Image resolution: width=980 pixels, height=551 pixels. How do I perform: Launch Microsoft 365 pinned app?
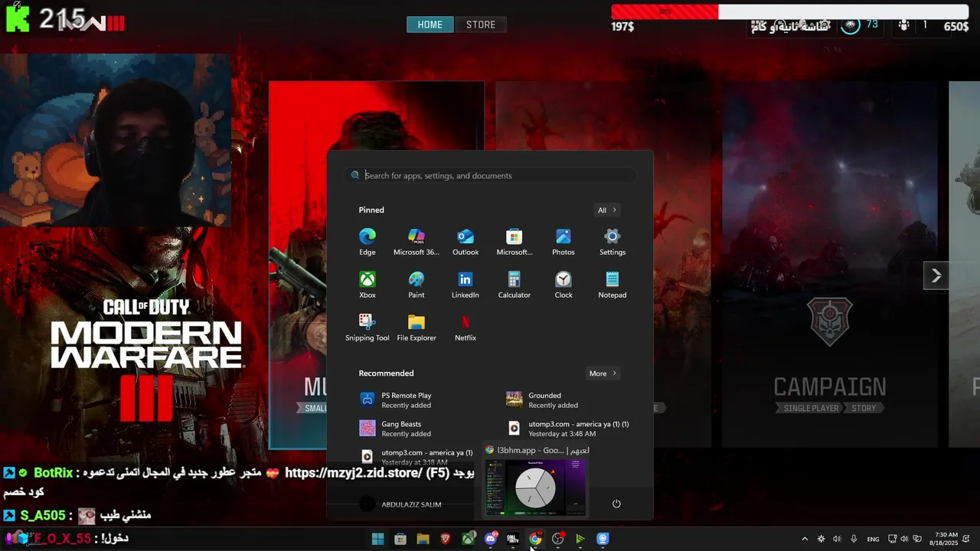click(416, 242)
